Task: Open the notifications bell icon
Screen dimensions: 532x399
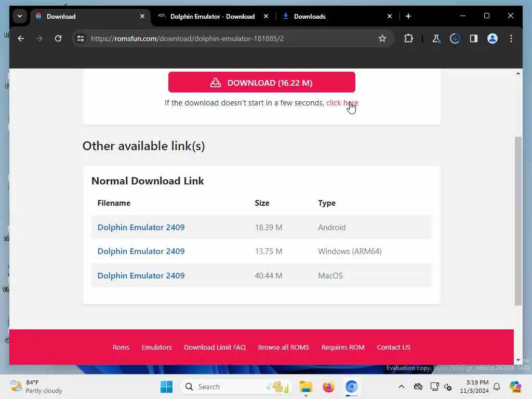Action: 497,387
